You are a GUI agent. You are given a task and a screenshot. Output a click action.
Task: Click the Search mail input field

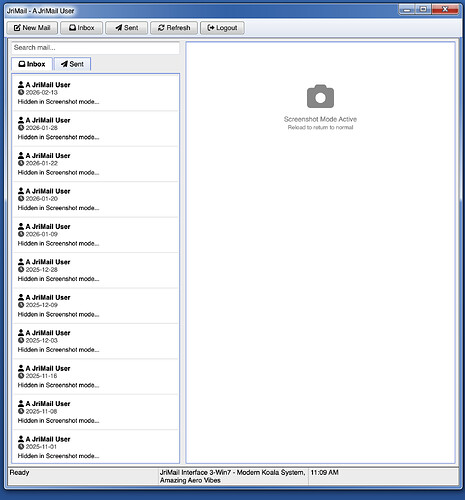(x=95, y=48)
